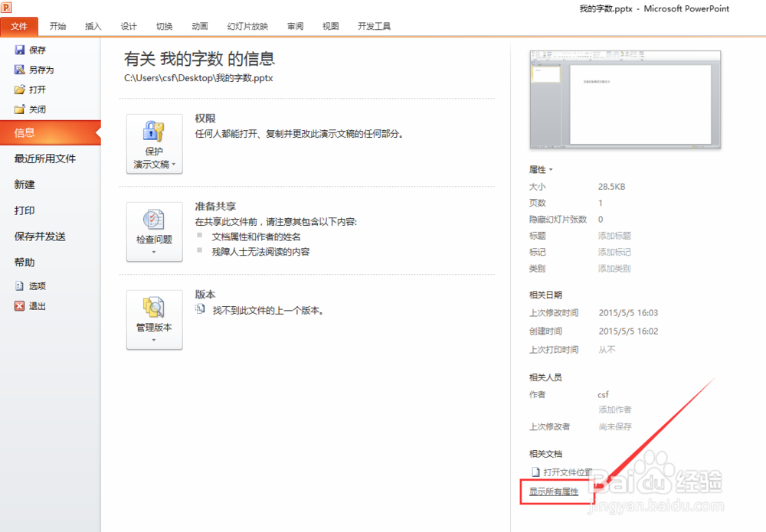Click the 显示所有属性 show all properties link

(554, 491)
